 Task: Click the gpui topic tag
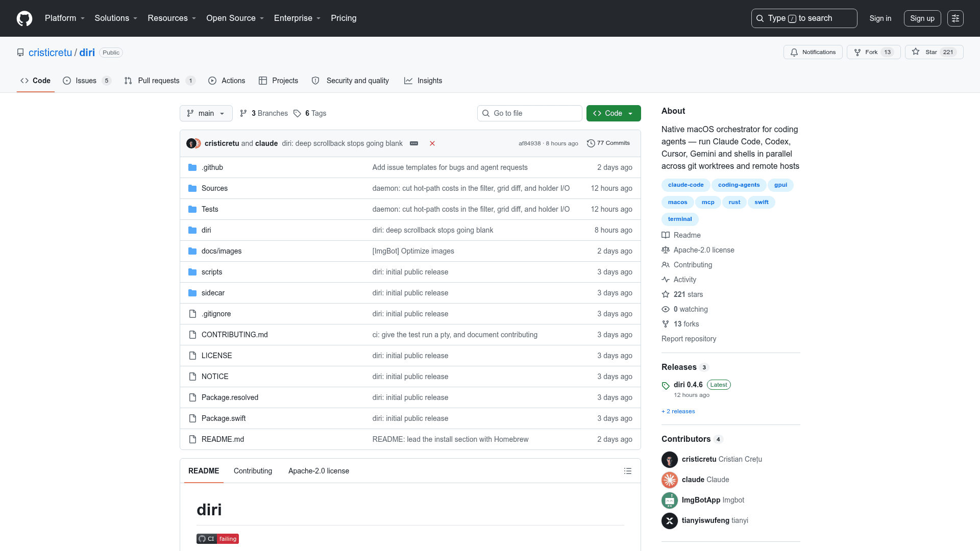pos(780,185)
